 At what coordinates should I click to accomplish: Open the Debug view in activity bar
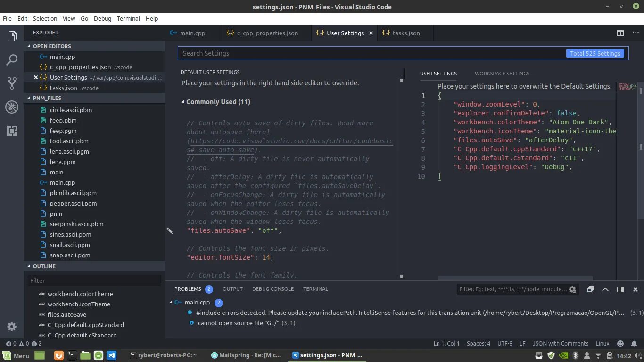(x=12, y=107)
